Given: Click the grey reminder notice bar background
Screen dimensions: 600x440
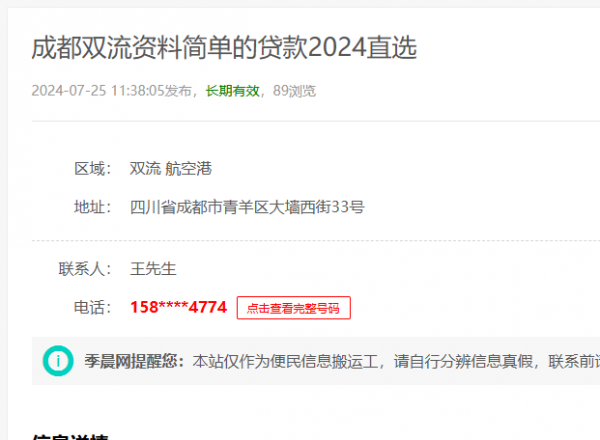Looking at the screenshot, I should [316, 361].
